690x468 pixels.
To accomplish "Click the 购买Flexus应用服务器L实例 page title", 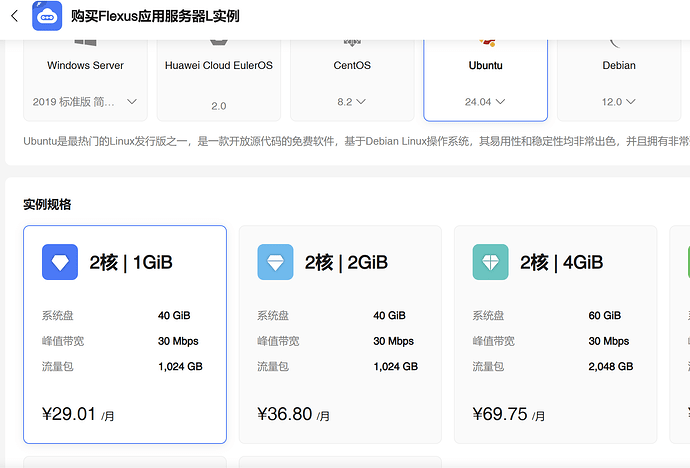I will [155, 17].
